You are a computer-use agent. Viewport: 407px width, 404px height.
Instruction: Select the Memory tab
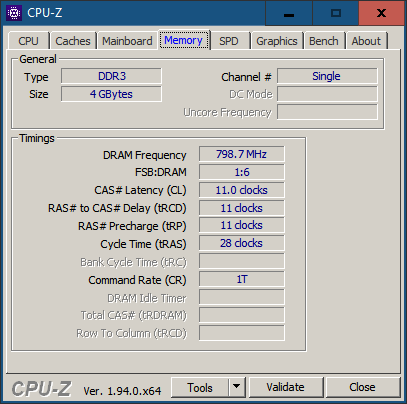(x=183, y=40)
